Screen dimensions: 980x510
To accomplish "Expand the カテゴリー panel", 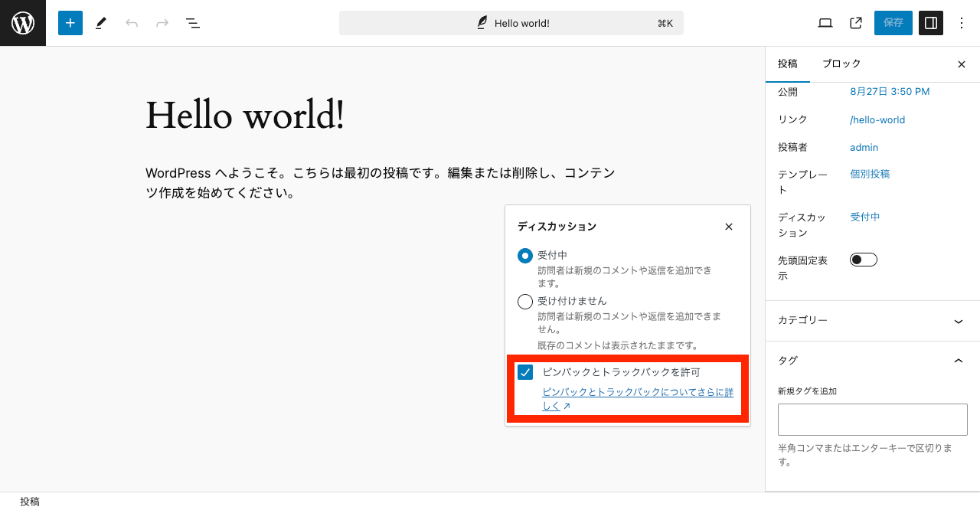I will [873, 321].
